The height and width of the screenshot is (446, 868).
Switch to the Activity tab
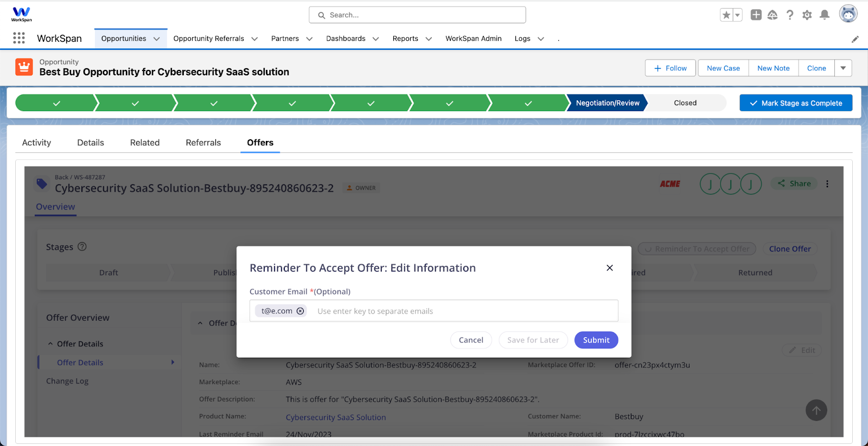click(36, 143)
